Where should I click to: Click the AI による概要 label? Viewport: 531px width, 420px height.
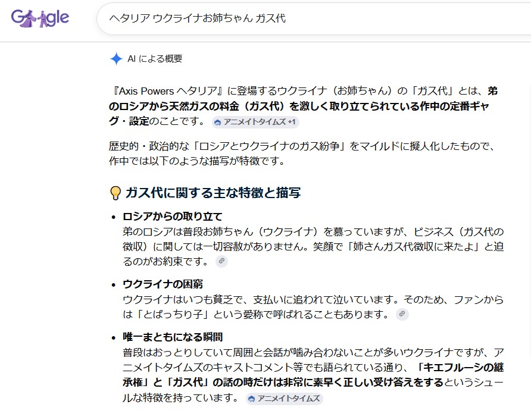click(155, 59)
